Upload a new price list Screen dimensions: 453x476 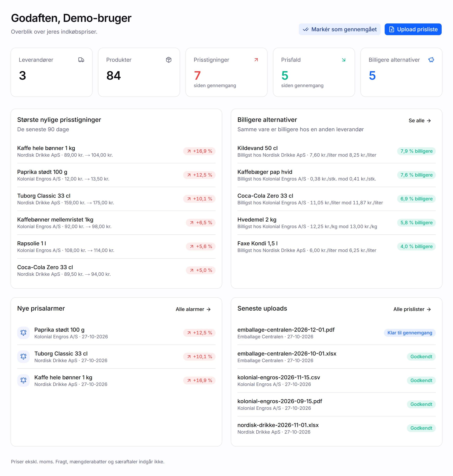click(413, 29)
